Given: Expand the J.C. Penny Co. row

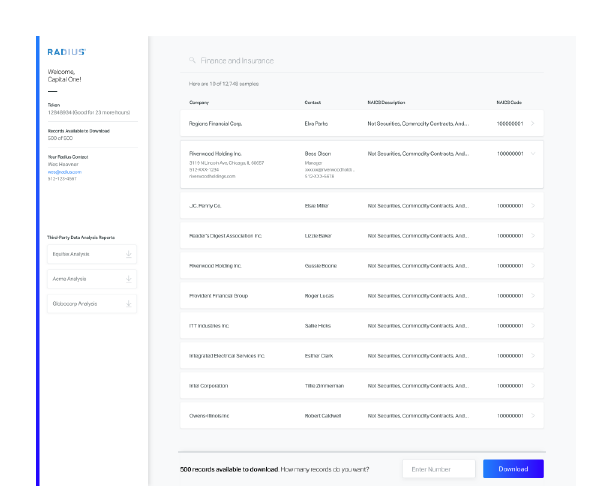Looking at the screenshot, I should click(533, 206).
